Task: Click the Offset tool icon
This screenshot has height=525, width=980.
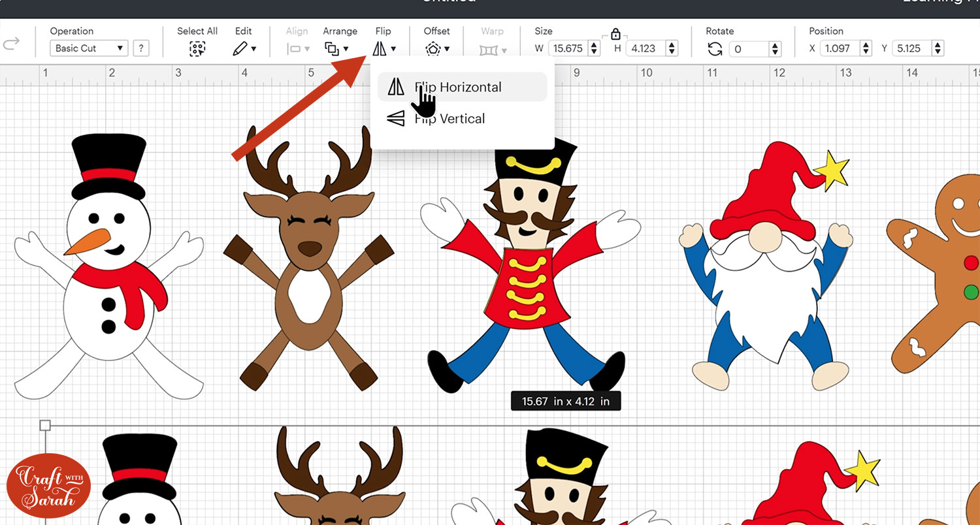Action: point(433,48)
